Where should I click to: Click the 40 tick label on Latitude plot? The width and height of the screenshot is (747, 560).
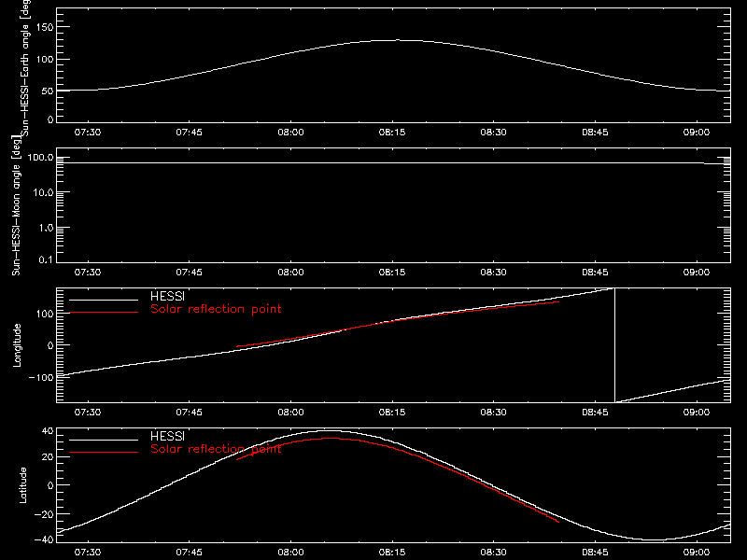point(48,431)
